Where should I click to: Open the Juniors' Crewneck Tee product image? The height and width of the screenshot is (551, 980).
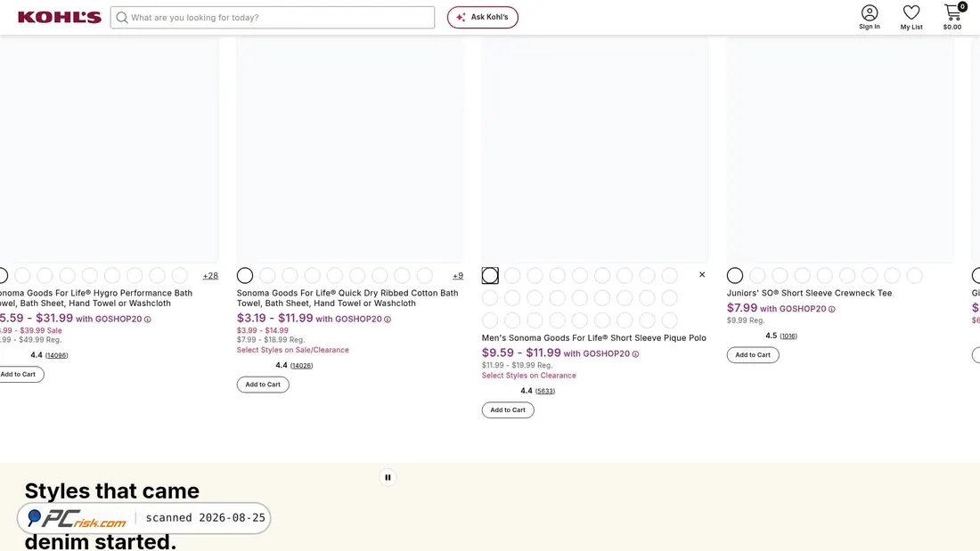840,149
